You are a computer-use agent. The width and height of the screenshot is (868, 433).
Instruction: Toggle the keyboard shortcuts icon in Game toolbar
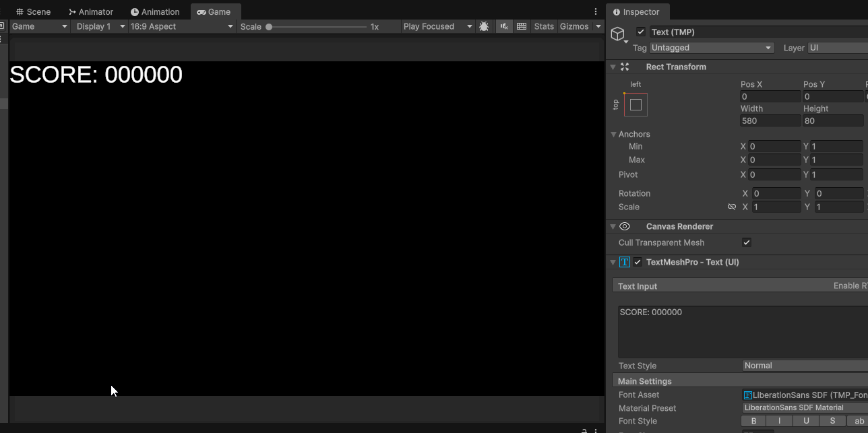522,26
